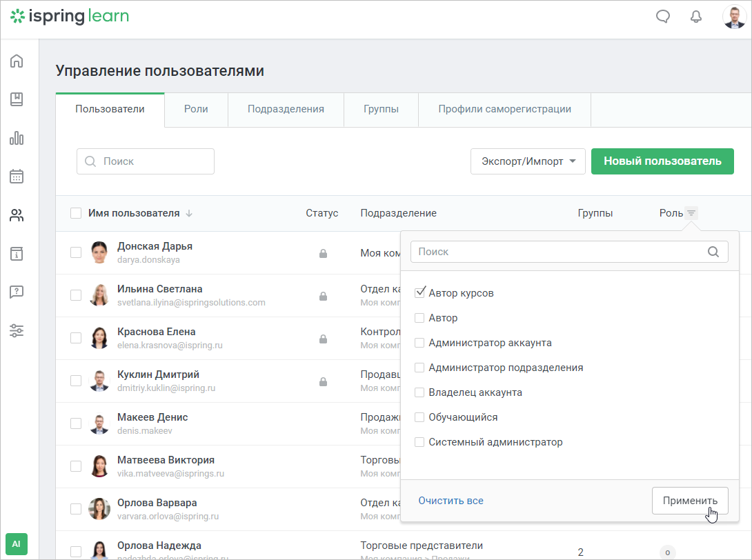Open the profile avatar menu
This screenshot has width=752, height=560.
(734, 17)
